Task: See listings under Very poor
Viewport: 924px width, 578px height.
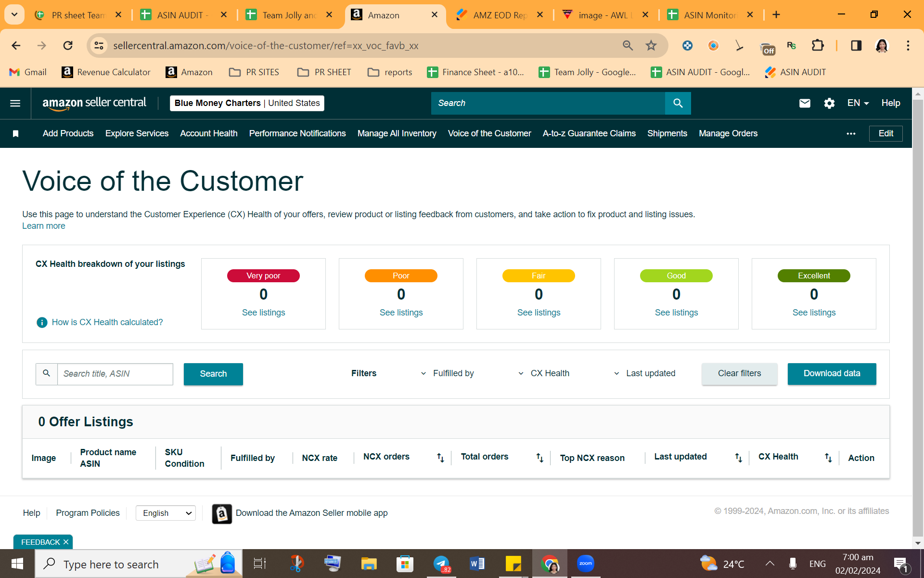Action: [263, 313]
